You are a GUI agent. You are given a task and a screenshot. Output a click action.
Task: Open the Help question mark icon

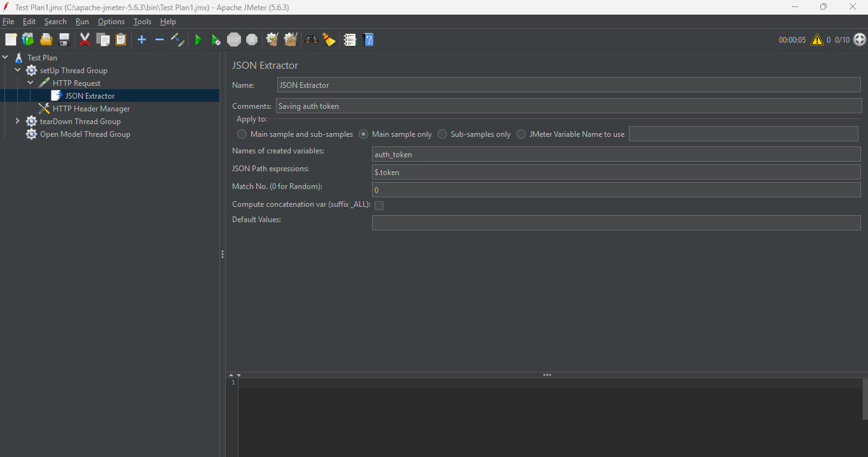pyautogui.click(x=368, y=39)
